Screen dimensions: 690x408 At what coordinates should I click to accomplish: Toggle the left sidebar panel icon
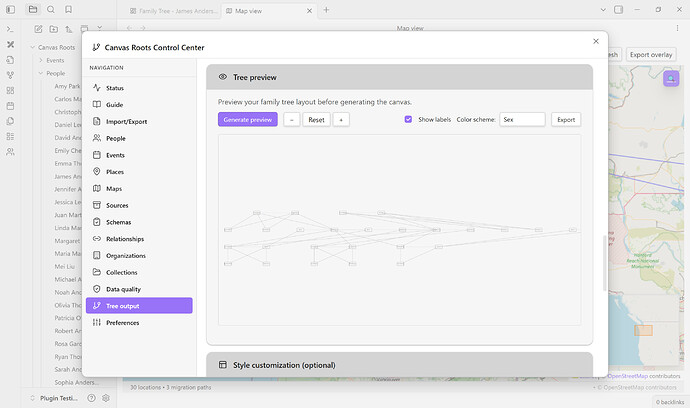[x=10, y=10]
